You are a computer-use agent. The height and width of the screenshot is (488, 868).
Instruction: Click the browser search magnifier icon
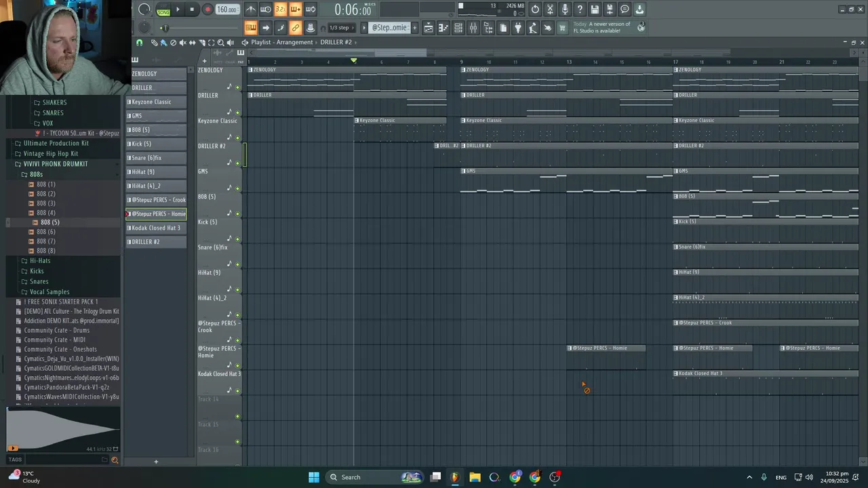pos(114,460)
